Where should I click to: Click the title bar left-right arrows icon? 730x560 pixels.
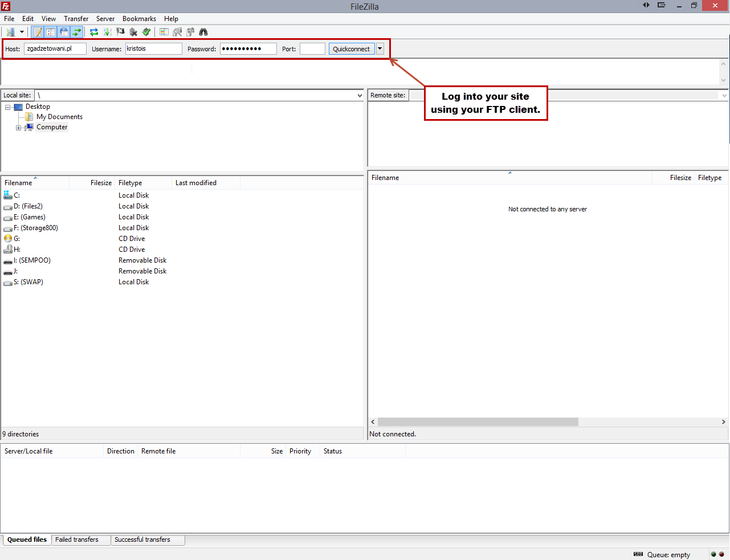[x=646, y=5]
